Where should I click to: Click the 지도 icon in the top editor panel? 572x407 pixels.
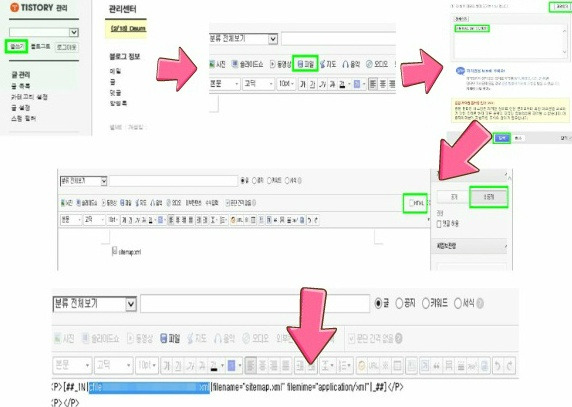pyautogui.click(x=328, y=65)
